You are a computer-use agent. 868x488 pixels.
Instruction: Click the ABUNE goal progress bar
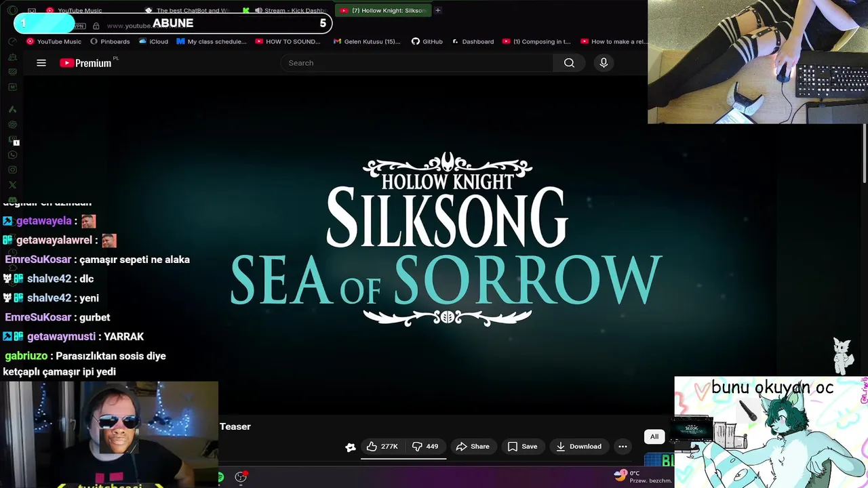[x=173, y=23]
